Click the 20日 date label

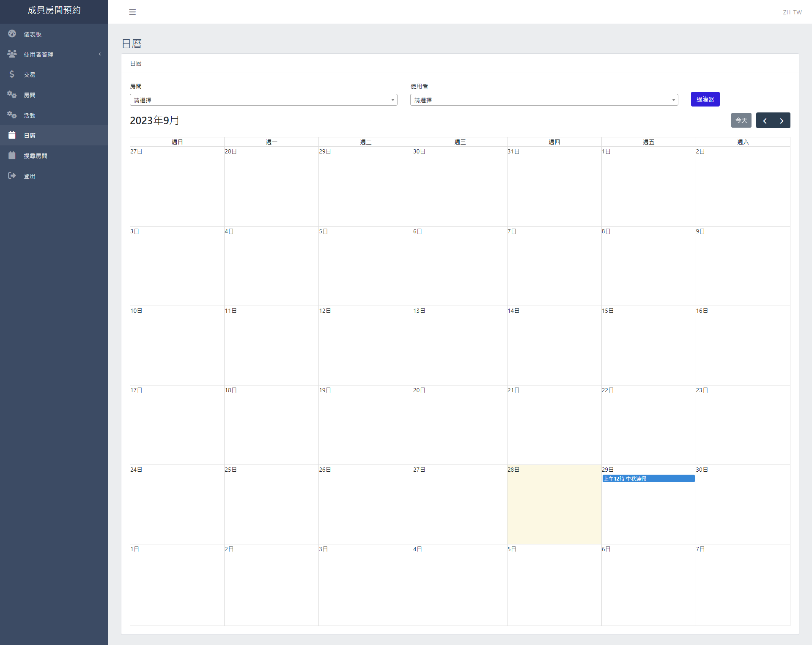pos(419,390)
